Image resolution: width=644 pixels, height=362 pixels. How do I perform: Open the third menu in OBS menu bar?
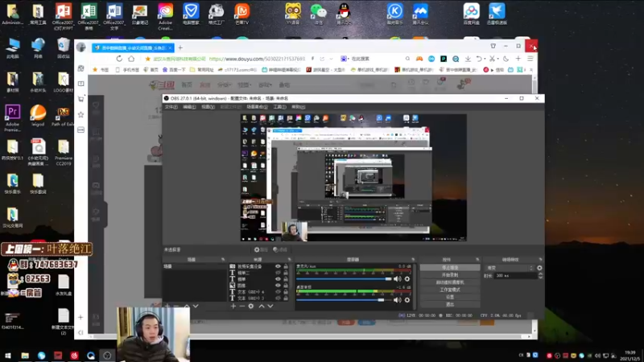(208, 107)
